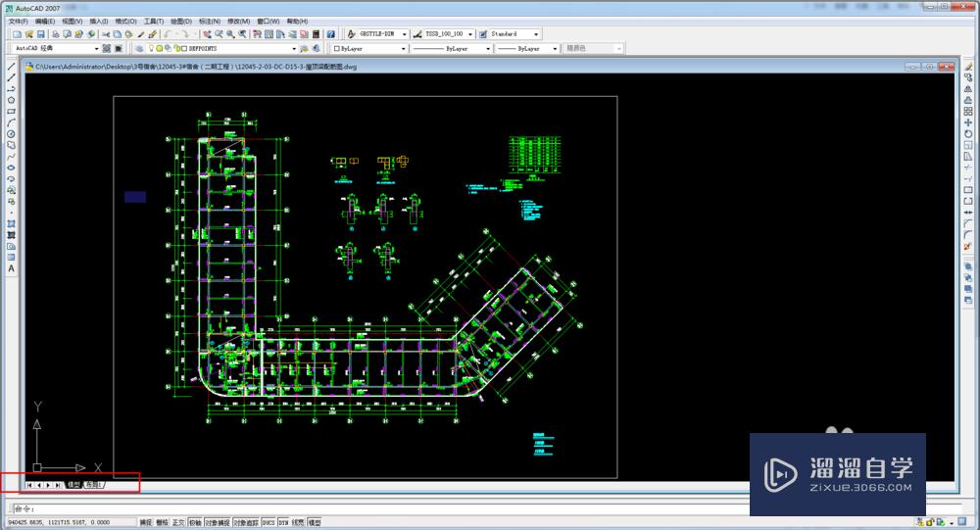
Task: Open the 文件(F) menu
Action: point(18,22)
